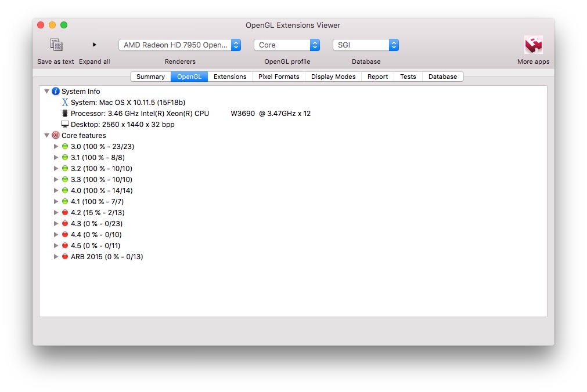The width and height of the screenshot is (587, 392).
Task: Go to the Pixel Formats tab
Action: tap(279, 77)
